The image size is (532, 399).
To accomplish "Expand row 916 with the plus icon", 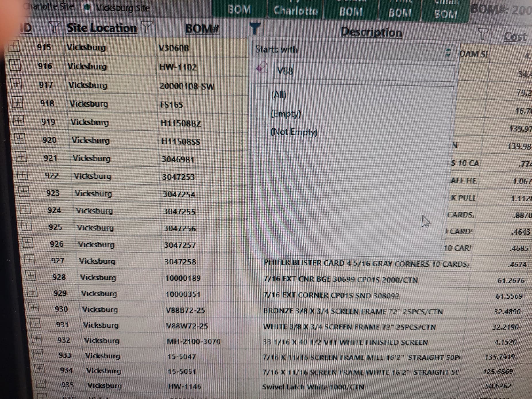I will click(x=15, y=65).
